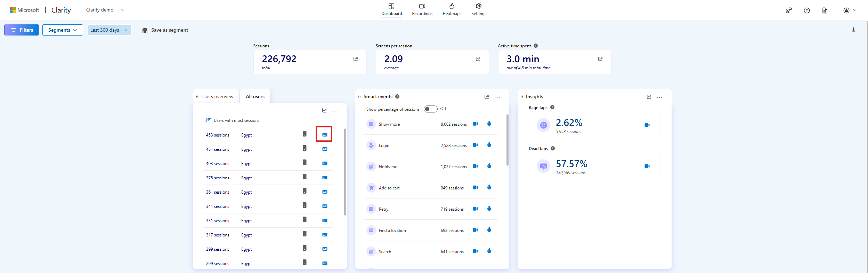
Task: Open user details card for 403 sessions row
Action: tap(325, 163)
